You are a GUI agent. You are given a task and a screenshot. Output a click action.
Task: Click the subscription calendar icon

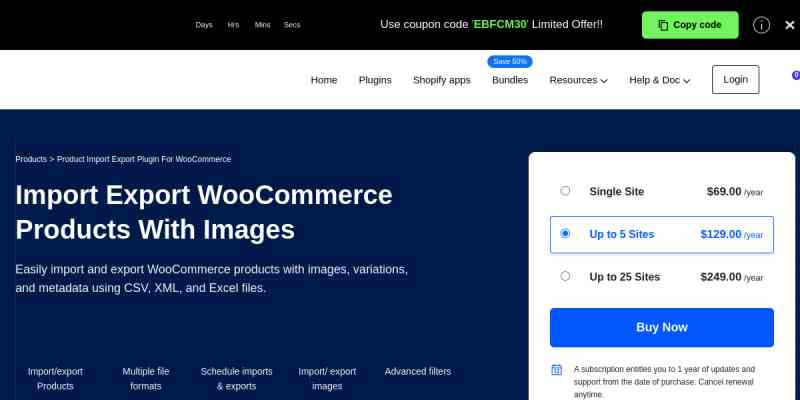pyautogui.click(x=557, y=370)
